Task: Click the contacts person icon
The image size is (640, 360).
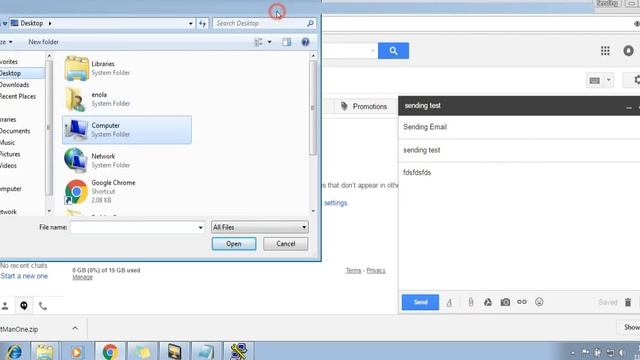Action: coord(5,305)
